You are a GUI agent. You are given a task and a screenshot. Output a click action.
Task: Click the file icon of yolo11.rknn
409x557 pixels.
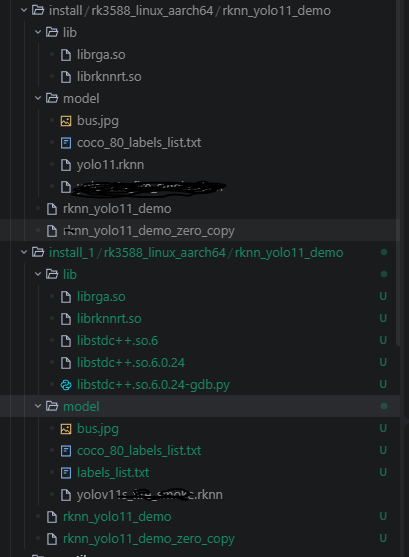point(66,165)
